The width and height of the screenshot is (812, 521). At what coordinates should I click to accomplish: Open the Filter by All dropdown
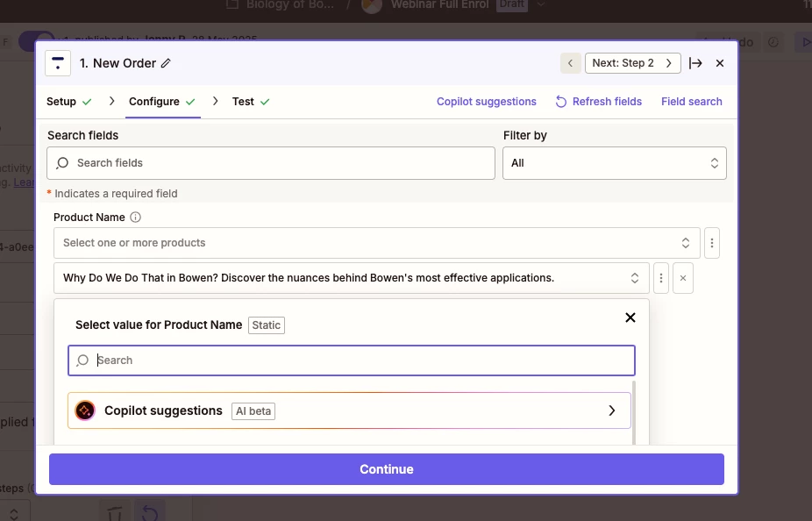(614, 163)
